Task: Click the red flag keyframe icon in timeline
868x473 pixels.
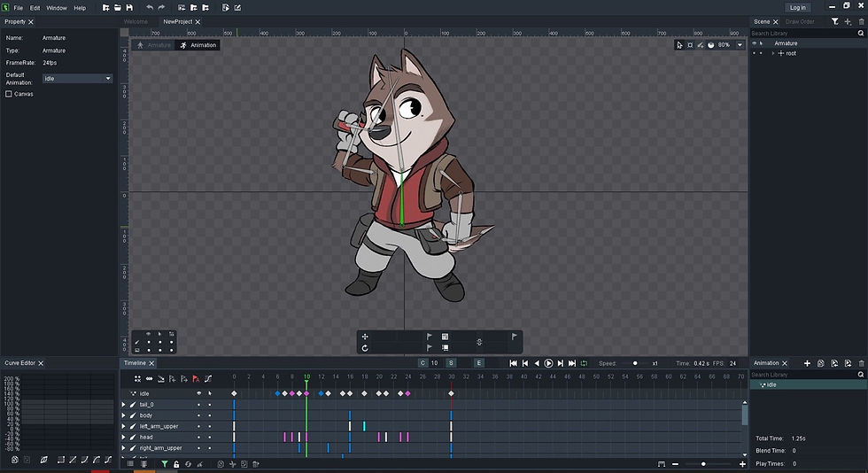Action: tap(196, 379)
